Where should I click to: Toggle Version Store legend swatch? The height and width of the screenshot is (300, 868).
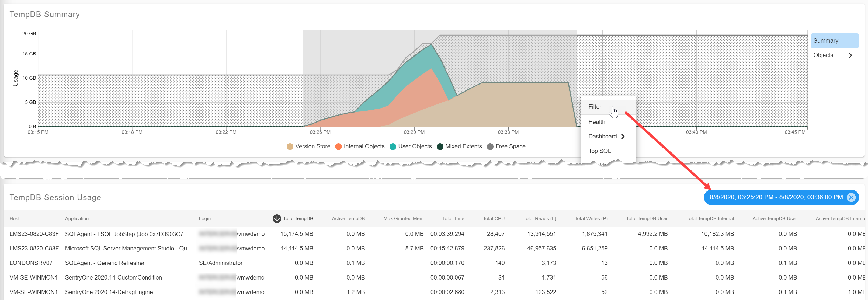pyautogui.click(x=290, y=146)
